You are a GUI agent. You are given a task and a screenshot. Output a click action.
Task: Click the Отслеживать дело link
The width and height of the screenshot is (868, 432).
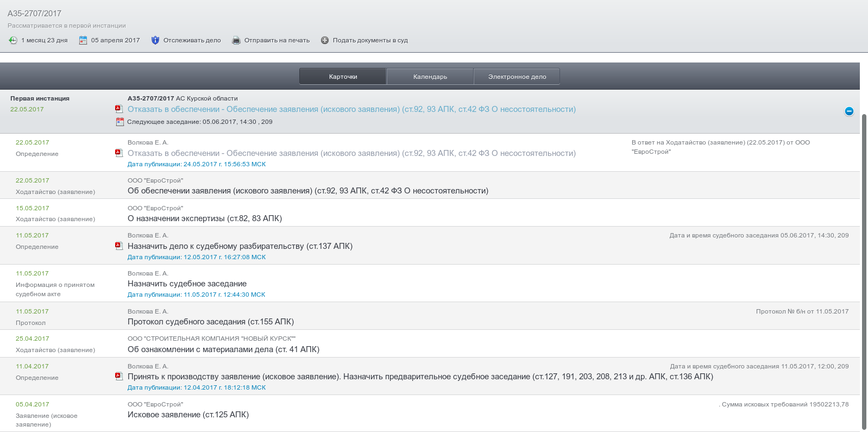[x=192, y=40]
